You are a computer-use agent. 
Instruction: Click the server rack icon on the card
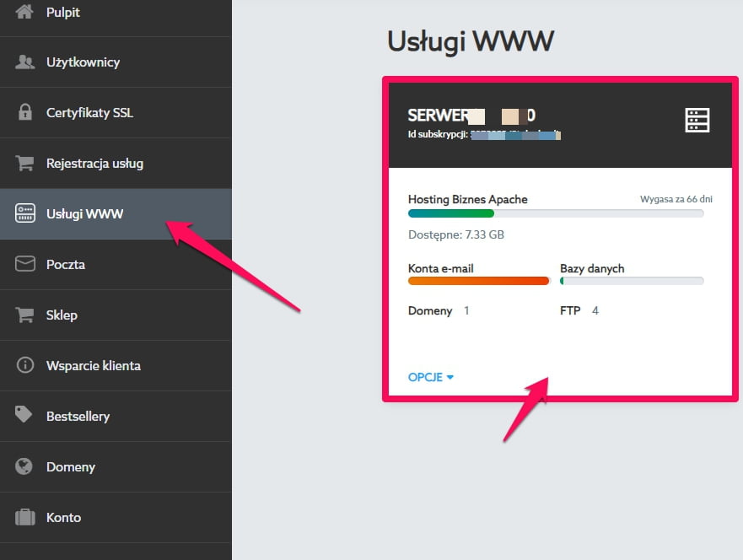point(697,120)
